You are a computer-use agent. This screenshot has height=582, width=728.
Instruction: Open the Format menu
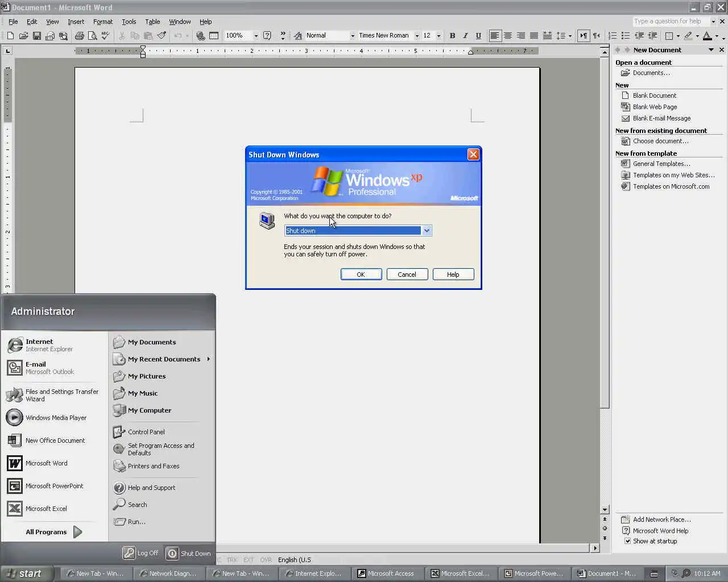click(x=103, y=22)
